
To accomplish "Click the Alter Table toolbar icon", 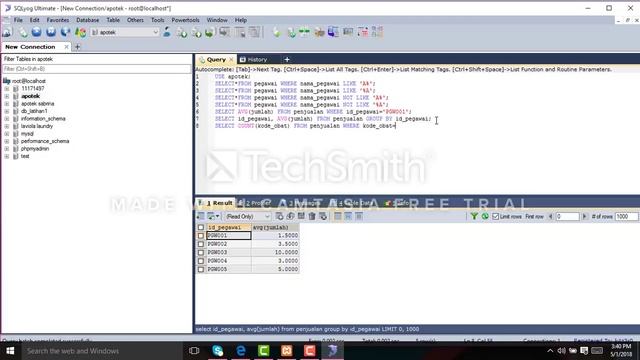I will point(240,32).
